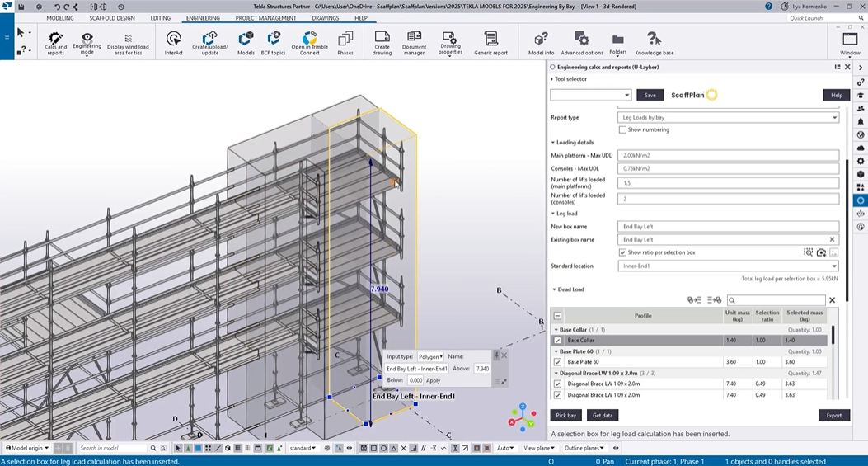Toggle Show numbering checkbox
The image size is (868, 466).
(x=622, y=129)
